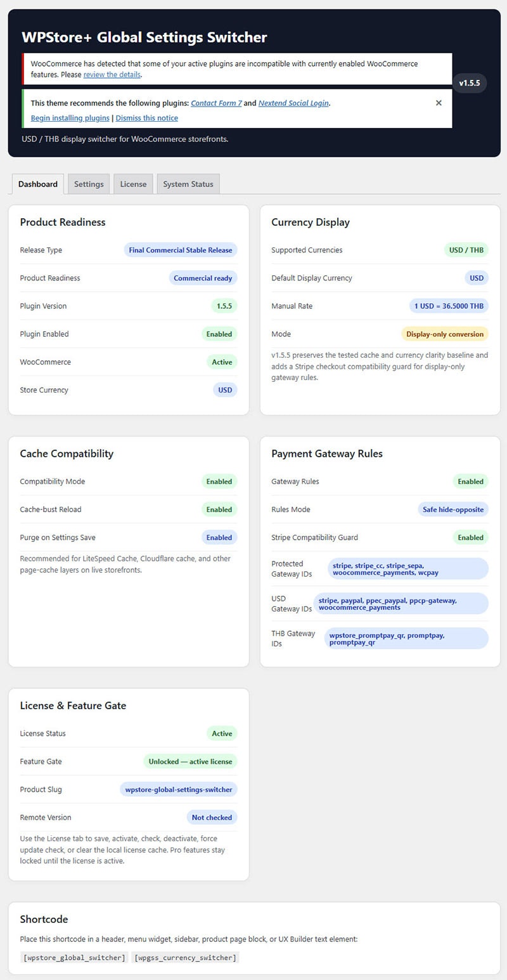This screenshot has width=507, height=980.
Task: Click the Cache-bust Reload Enabled badge
Action: [x=219, y=509]
